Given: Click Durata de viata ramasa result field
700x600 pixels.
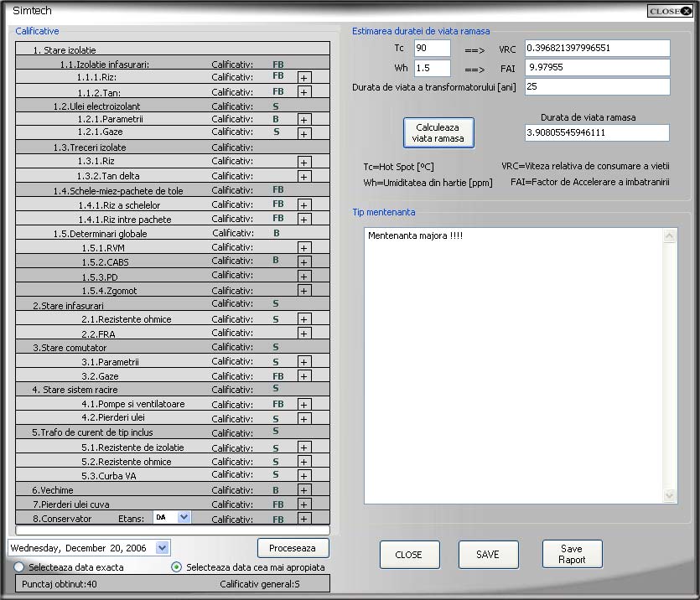Looking at the screenshot, I should click(597, 132).
